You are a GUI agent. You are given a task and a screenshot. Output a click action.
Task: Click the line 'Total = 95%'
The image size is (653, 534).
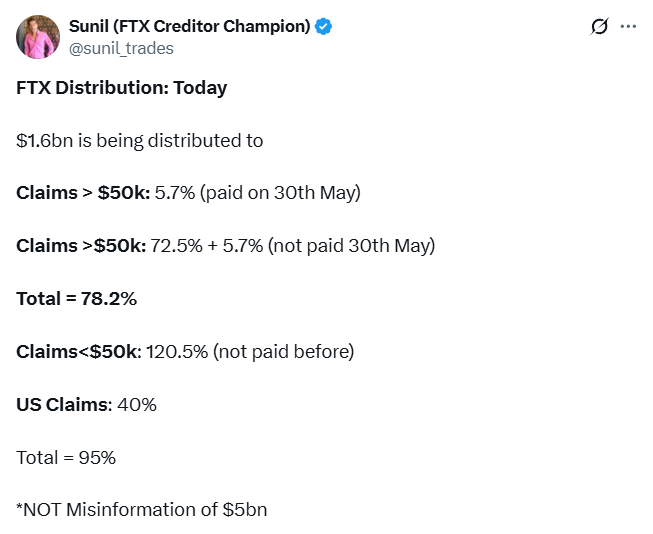[66, 457]
